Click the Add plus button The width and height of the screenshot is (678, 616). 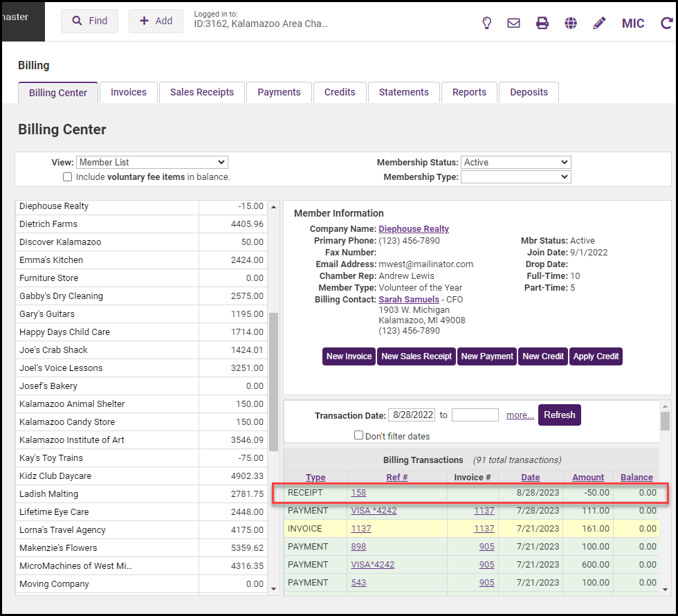(x=156, y=21)
